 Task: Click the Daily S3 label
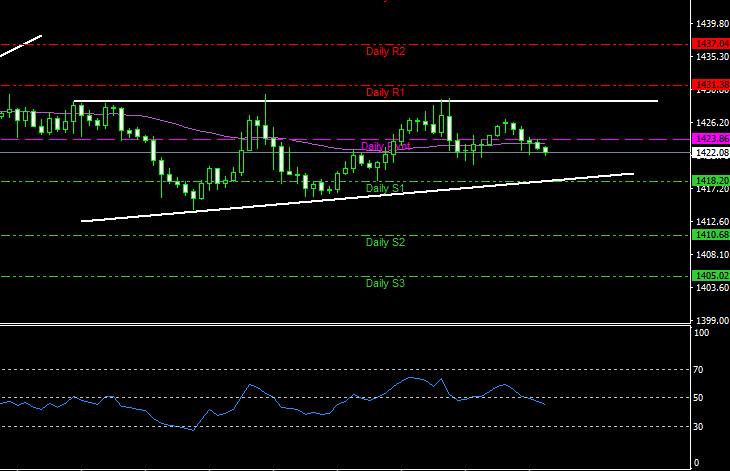[x=385, y=283]
